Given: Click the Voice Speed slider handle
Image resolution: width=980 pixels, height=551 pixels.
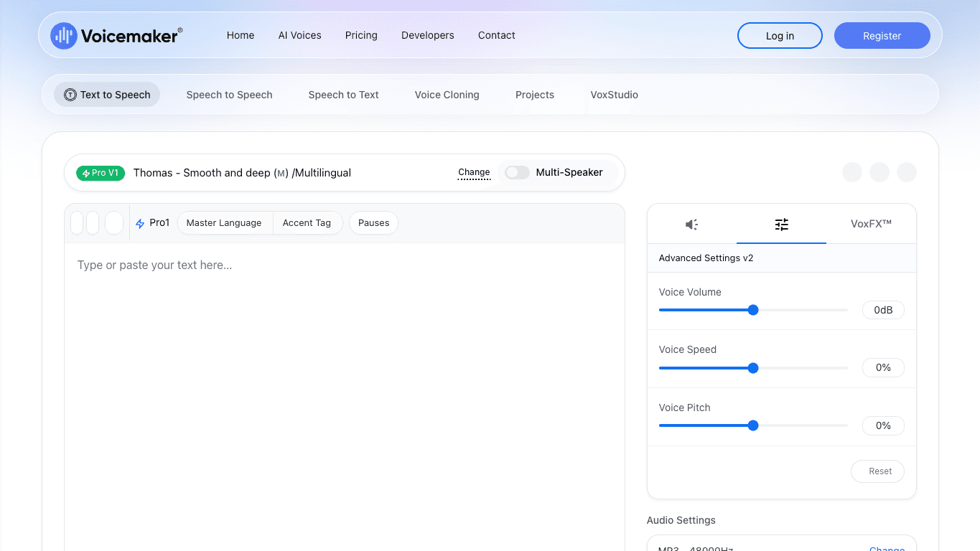Looking at the screenshot, I should 753,368.
